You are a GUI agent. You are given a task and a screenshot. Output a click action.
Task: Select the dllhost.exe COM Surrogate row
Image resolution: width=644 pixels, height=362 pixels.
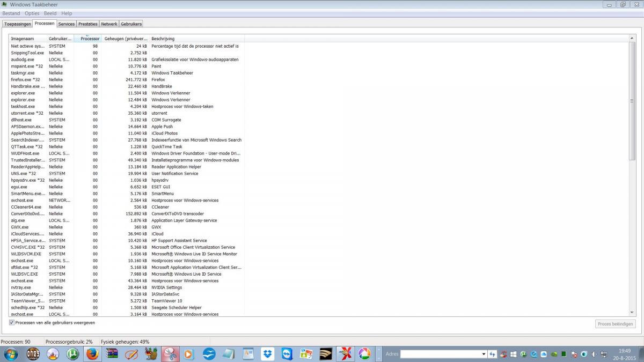tap(127, 120)
